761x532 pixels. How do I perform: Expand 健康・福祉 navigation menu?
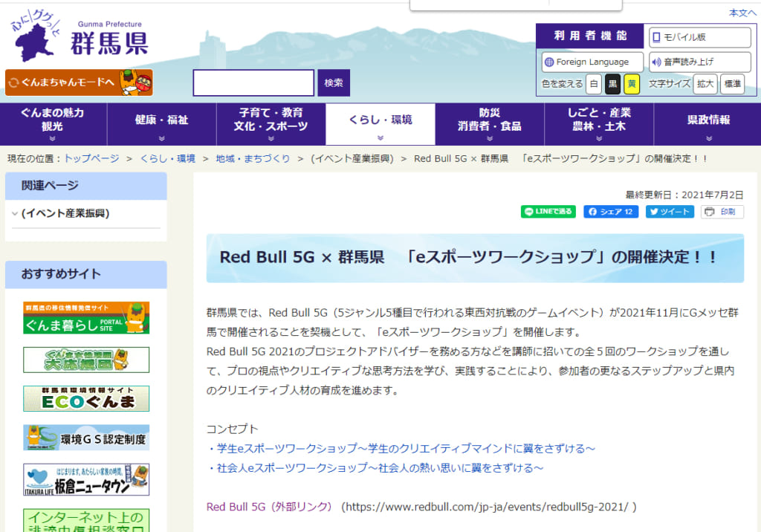click(x=161, y=124)
